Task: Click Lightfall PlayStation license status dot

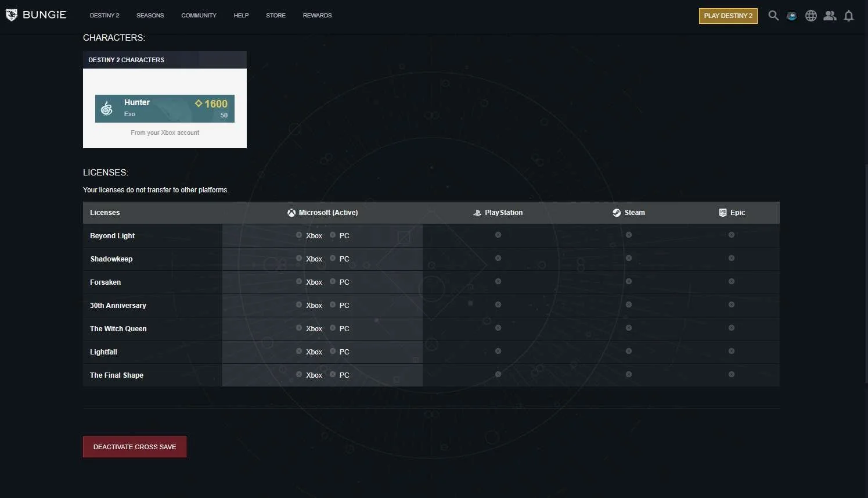Action: [x=498, y=351]
